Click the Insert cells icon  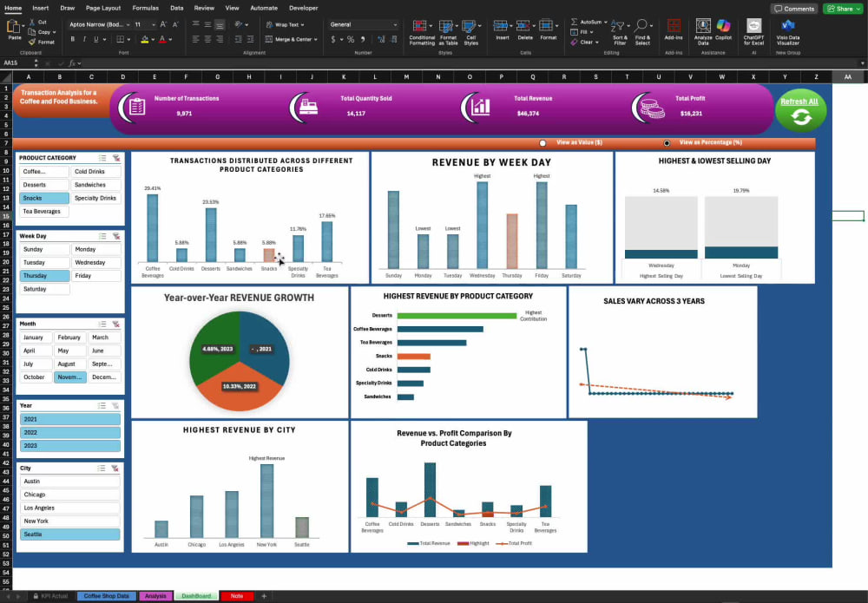(x=501, y=26)
